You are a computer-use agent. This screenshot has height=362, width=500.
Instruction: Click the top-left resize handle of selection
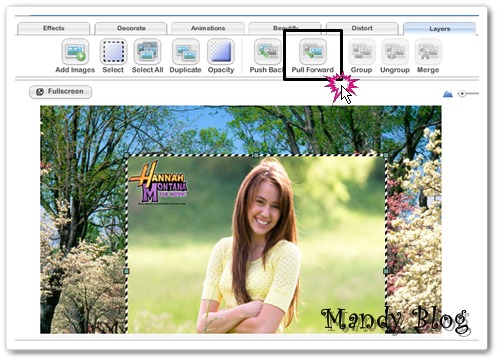pyautogui.click(x=126, y=155)
